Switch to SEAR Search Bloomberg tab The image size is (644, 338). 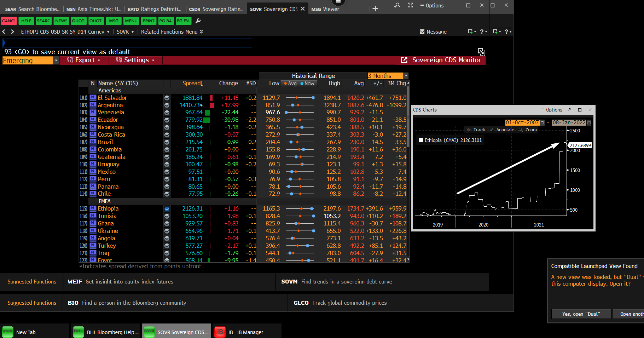click(x=32, y=9)
